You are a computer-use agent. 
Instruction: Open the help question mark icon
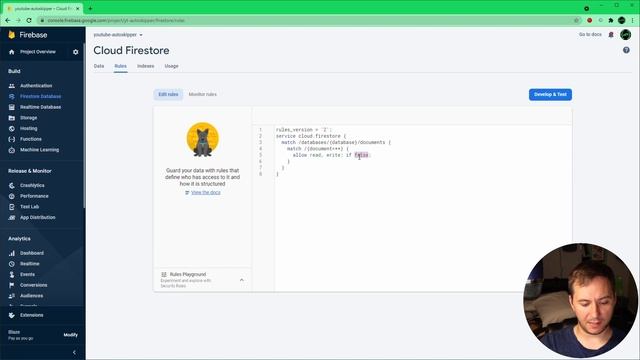pos(626,50)
